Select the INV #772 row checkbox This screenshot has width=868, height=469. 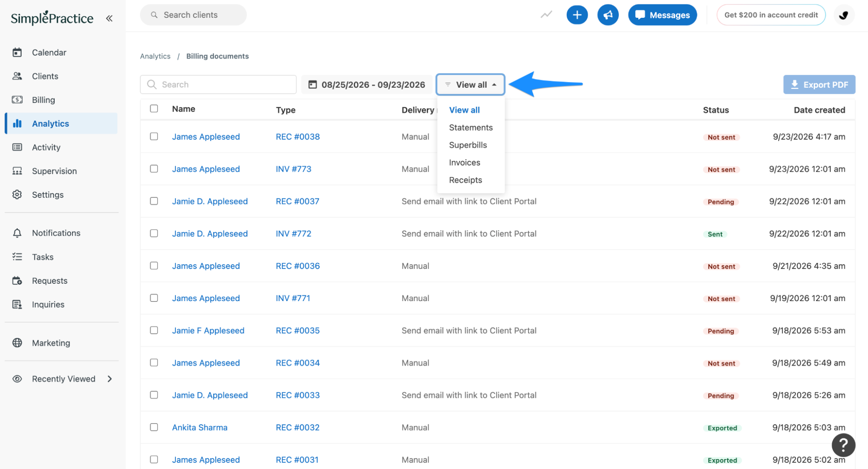[x=154, y=233]
